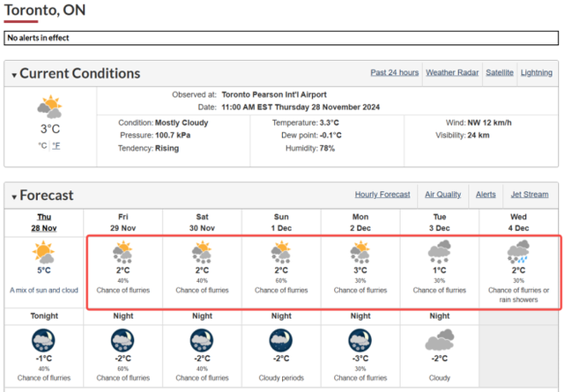Viewport: 564px width, 392px height.
Task: Open the Past 24 hours link
Action: (395, 72)
